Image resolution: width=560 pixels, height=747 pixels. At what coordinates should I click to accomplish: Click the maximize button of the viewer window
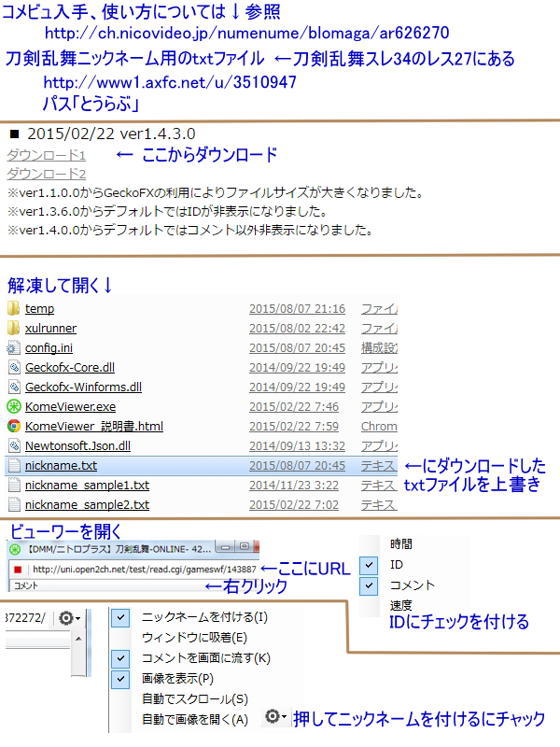click(x=244, y=546)
